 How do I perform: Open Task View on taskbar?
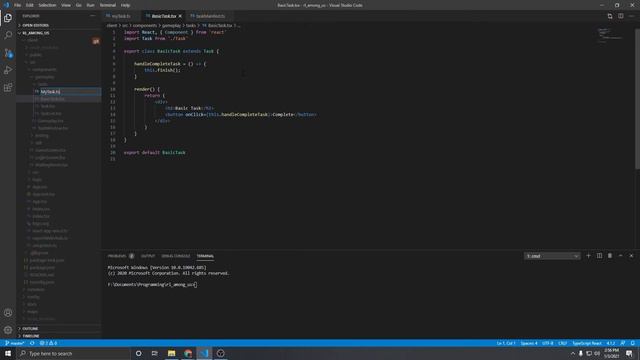click(155, 353)
